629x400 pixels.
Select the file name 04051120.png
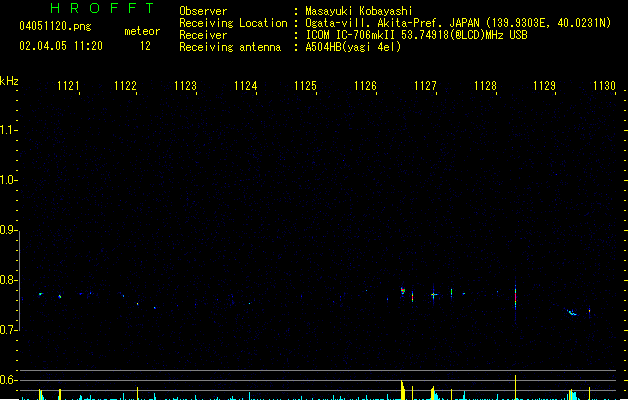coord(55,26)
